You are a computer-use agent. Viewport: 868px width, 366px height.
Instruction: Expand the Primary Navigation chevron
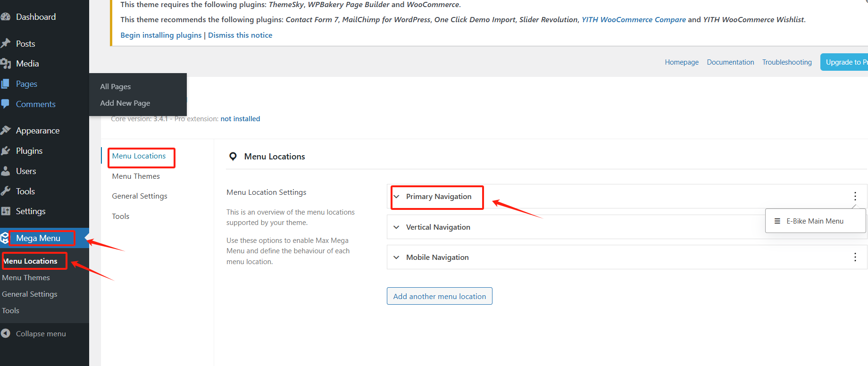396,197
